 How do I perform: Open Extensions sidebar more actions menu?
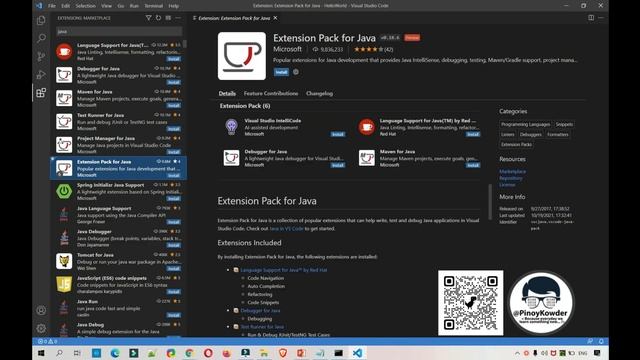coord(178,18)
